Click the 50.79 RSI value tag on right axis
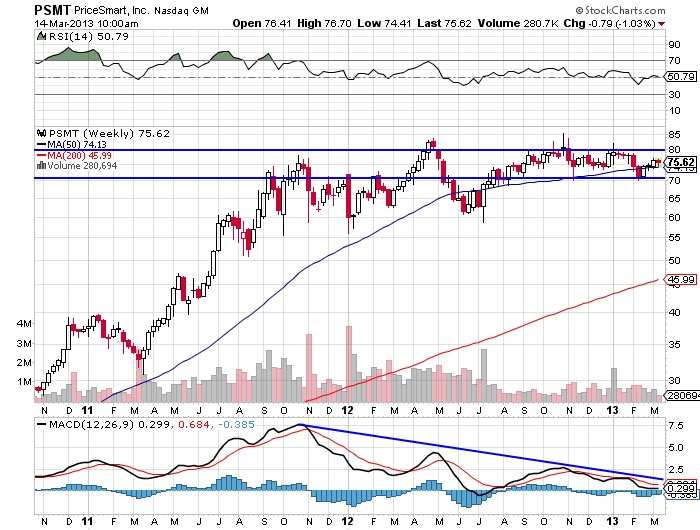 point(680,77)
